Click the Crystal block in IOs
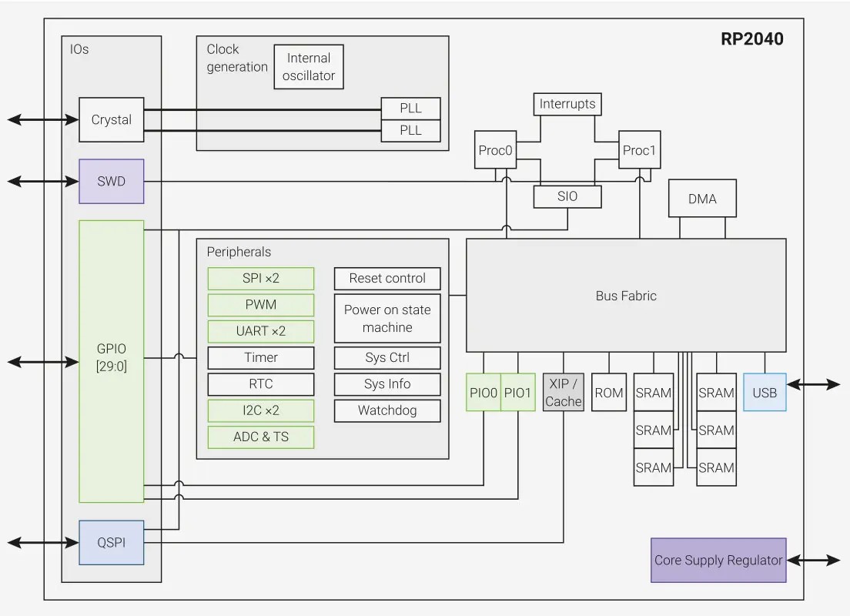Image resolution: width=850 pixels, height=616 pixels. point(111,119)
